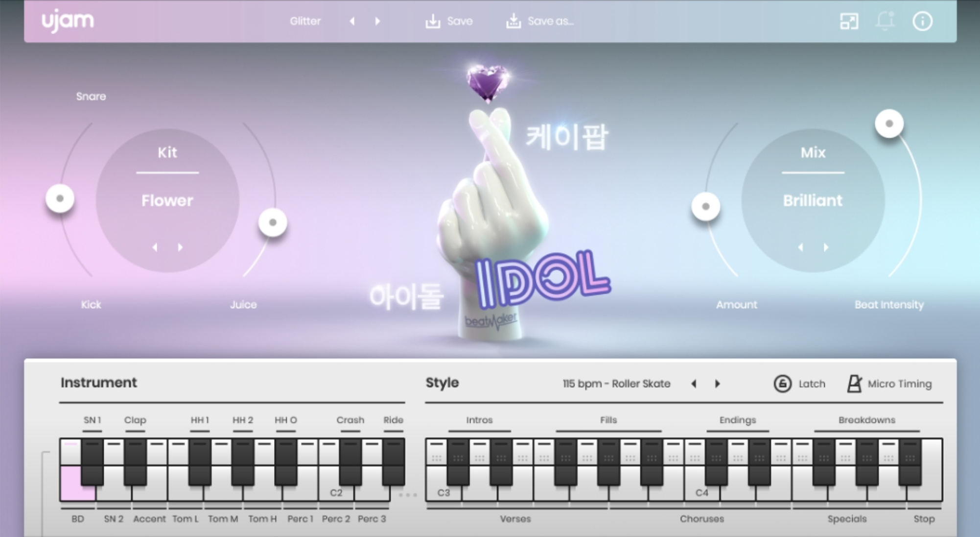Viewport: 980px width, 537px height.
Task: Open the info icon
Action: [922, 21]
